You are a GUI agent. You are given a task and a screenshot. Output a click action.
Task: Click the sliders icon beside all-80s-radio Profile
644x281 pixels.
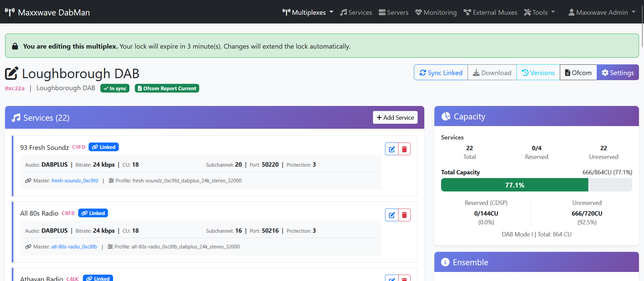pos(110,246)
